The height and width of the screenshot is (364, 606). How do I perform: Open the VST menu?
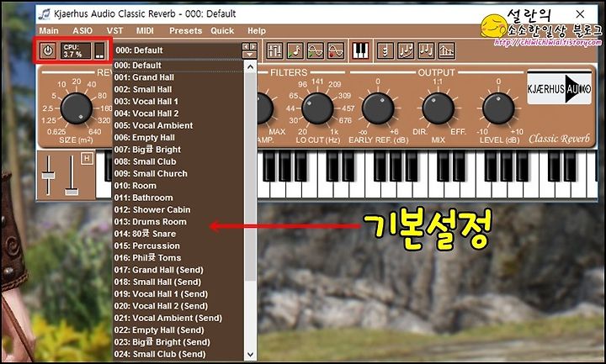(114, 30)
